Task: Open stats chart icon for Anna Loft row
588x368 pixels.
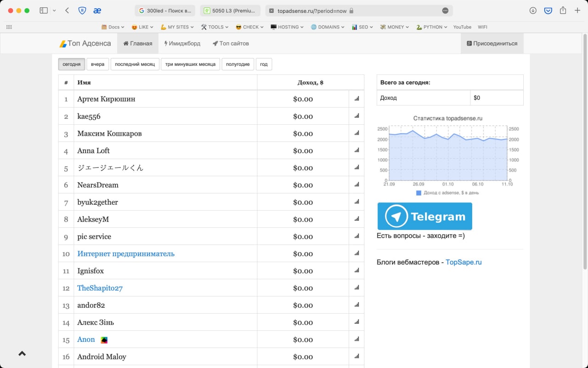Action: tap(356, 151)
